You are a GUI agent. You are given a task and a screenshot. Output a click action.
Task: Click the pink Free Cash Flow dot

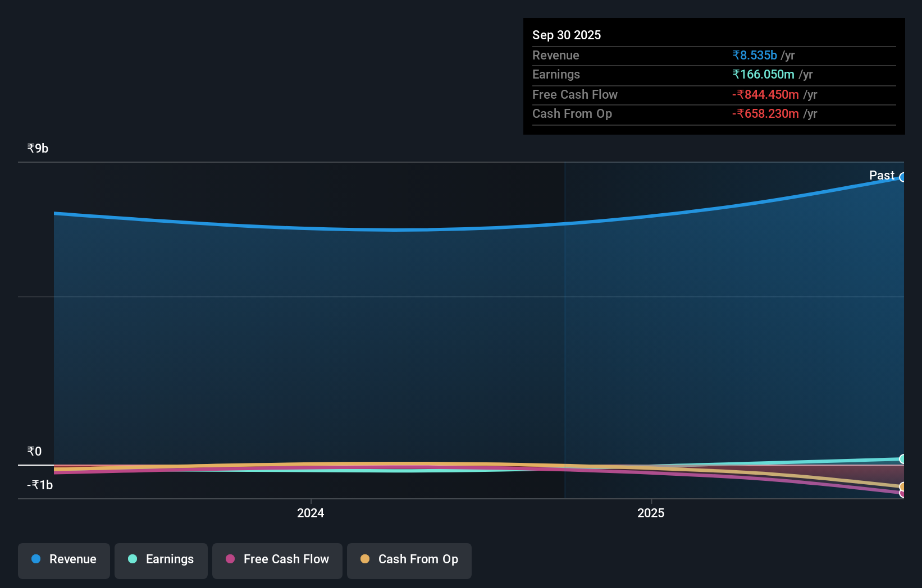pos(229,559)
